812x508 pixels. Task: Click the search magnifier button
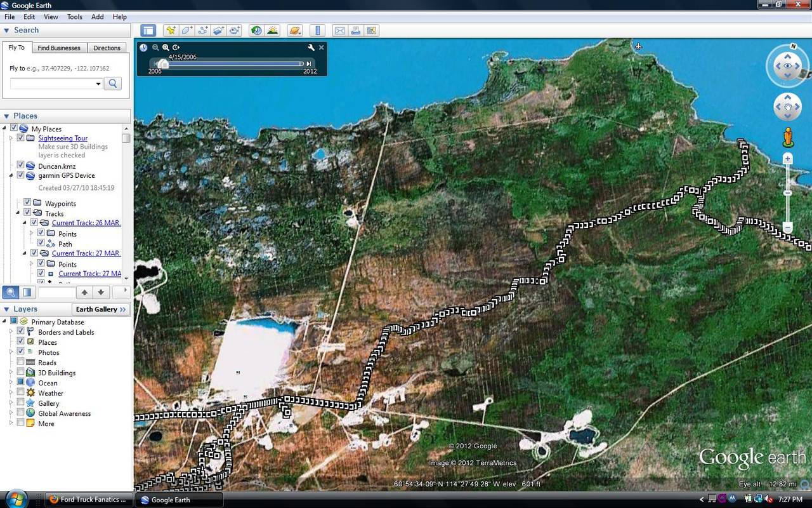click(x=112, y=83)
